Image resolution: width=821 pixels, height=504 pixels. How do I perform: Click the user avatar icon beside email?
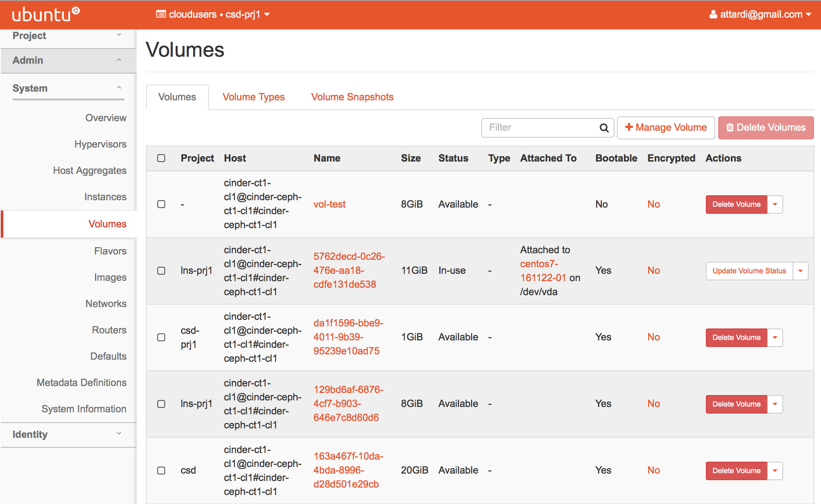coord(713,15)
